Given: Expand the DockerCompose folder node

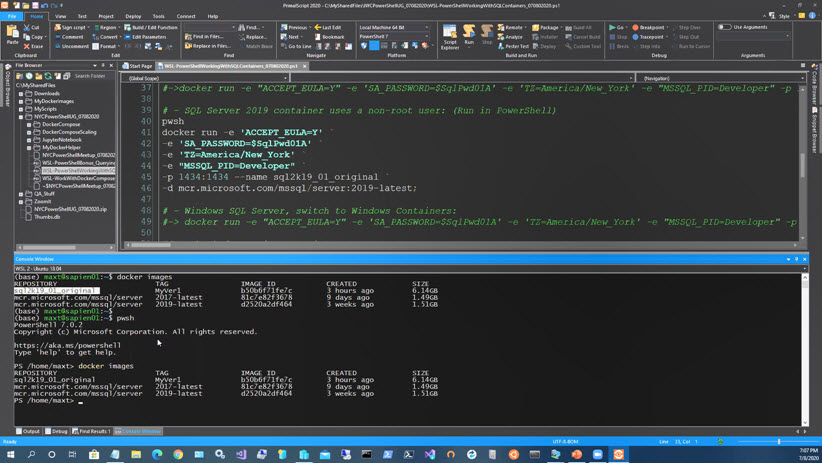Looking at the screenshot, I should (29, 124).
